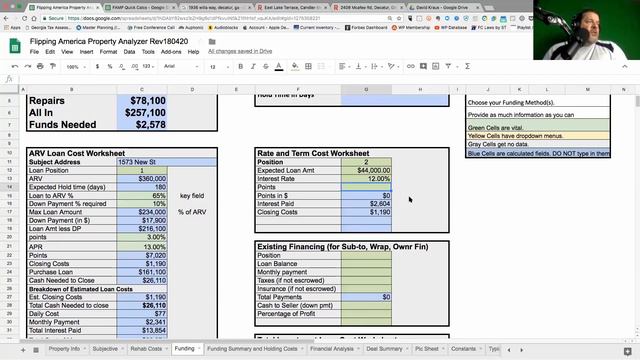
Task: Open the functions sigma menu
Action: (467, 66)
